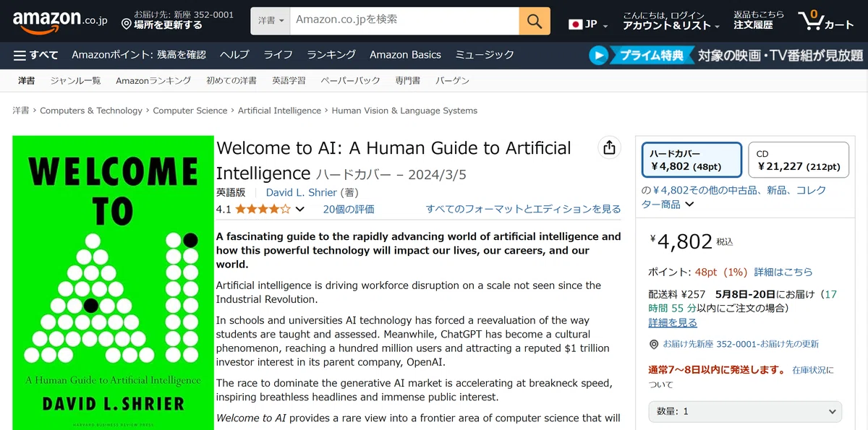Click the Prime play arrow icon
Screen dimensions: 868x430
coord(598,55)
